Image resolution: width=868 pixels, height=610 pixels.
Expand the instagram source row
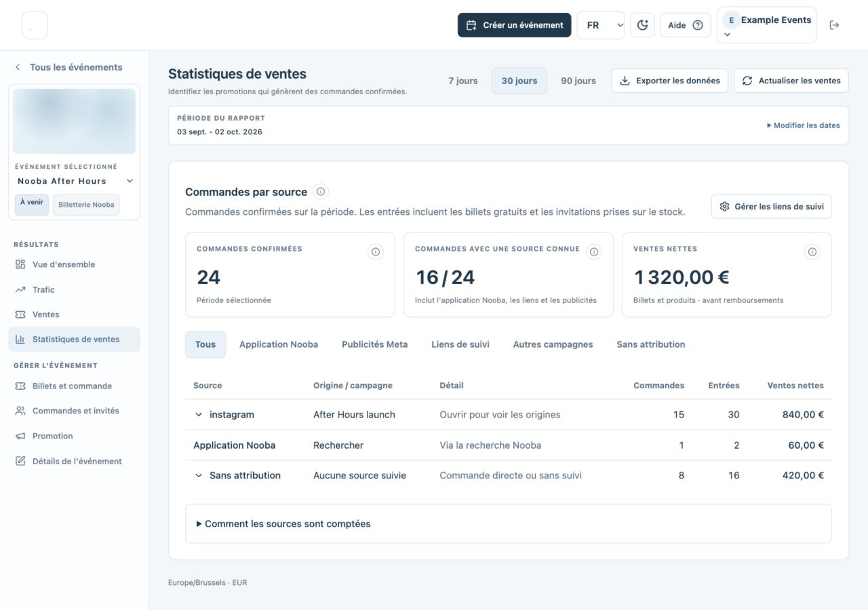pyautogui.click(x=199, y=415)
